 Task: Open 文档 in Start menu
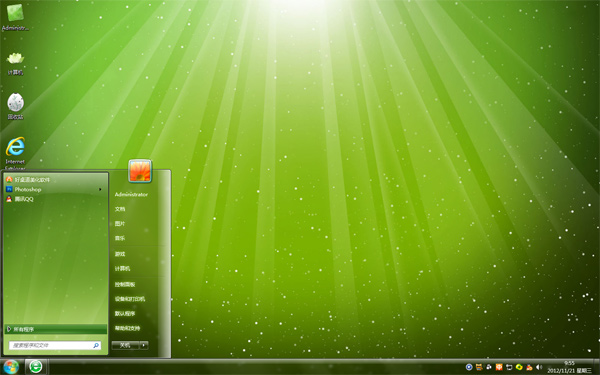pyautogui.click(x=120, y=209)
